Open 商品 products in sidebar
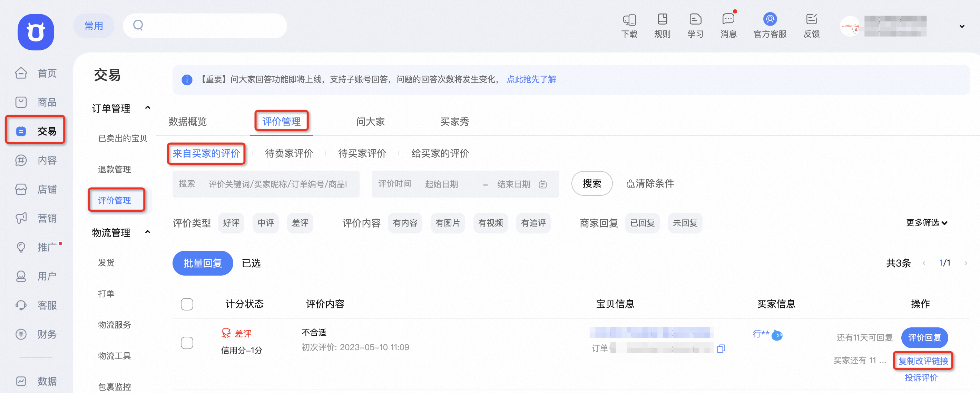 [36, 102]
